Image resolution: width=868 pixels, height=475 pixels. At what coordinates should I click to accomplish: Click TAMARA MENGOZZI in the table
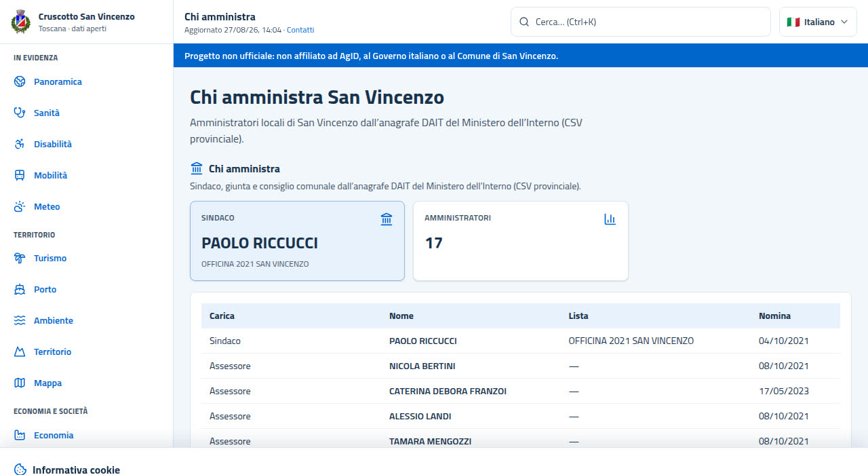[430, 442]
